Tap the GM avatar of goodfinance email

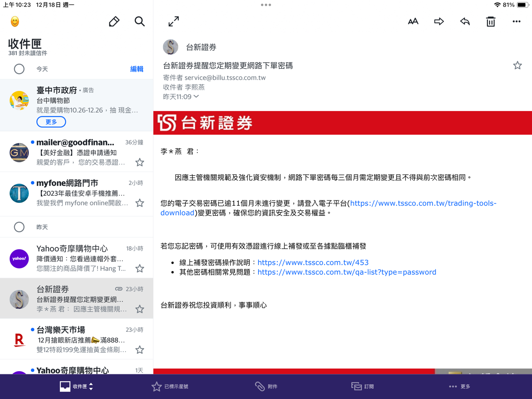pos(19,153)
